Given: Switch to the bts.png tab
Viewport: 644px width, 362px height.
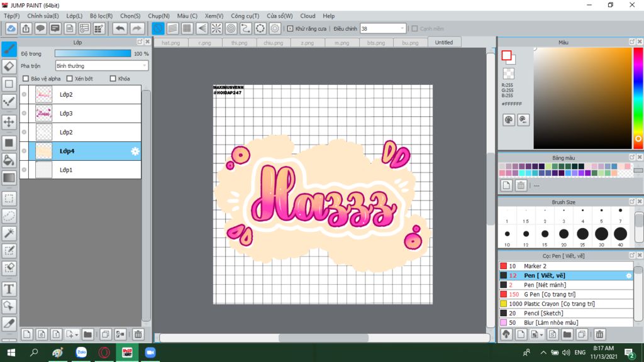Looking at the screenshot, I should [376, 43].
